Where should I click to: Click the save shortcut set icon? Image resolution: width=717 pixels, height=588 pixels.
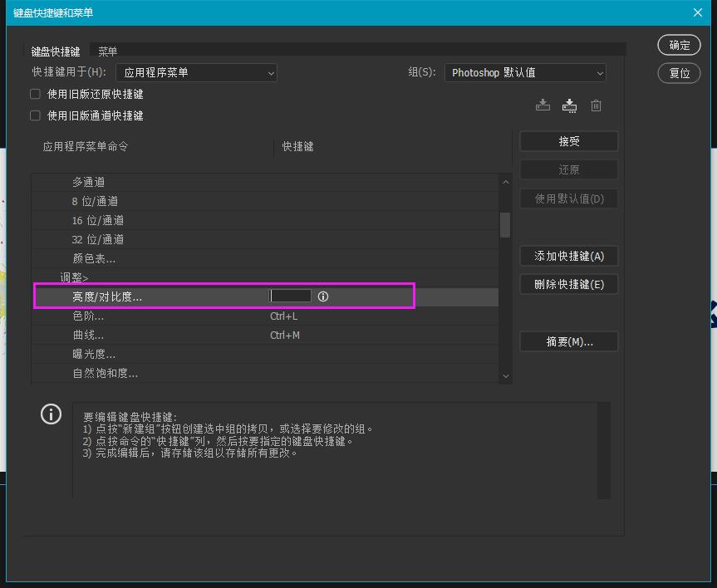click(543, 105)
